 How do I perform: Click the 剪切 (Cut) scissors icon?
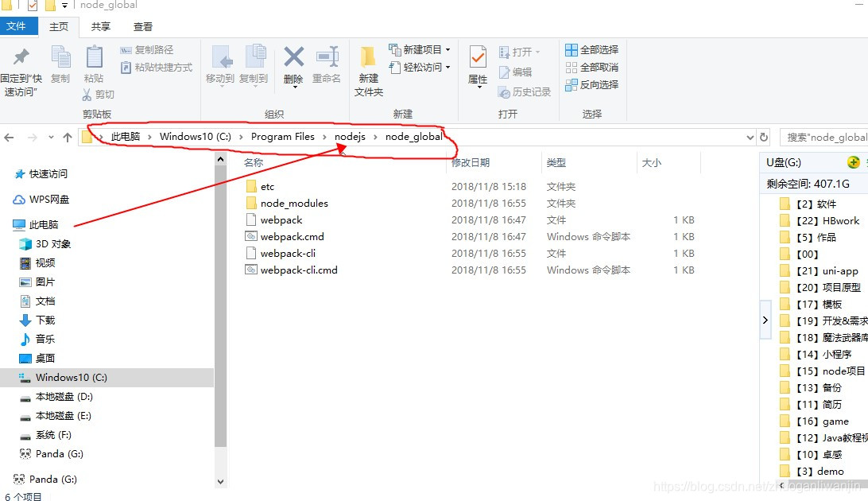[87, 94]
